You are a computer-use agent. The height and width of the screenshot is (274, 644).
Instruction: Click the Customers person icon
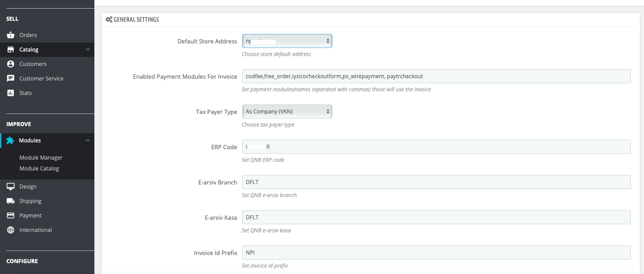coord(10,64)
